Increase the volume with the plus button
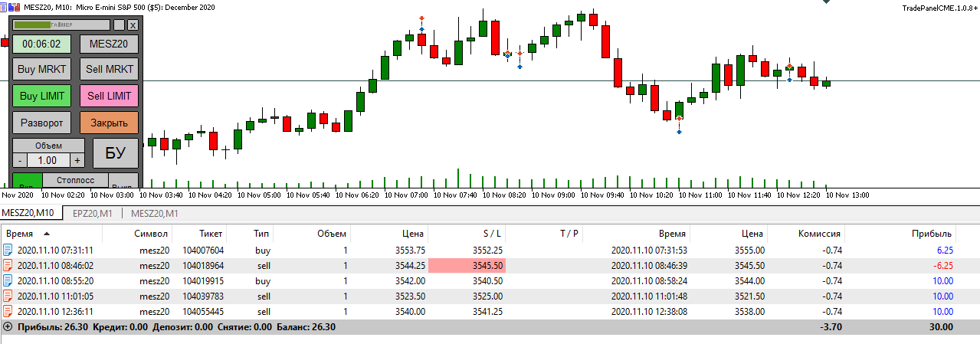The height and width of the screenshot is (344, 980). point(77,160)
